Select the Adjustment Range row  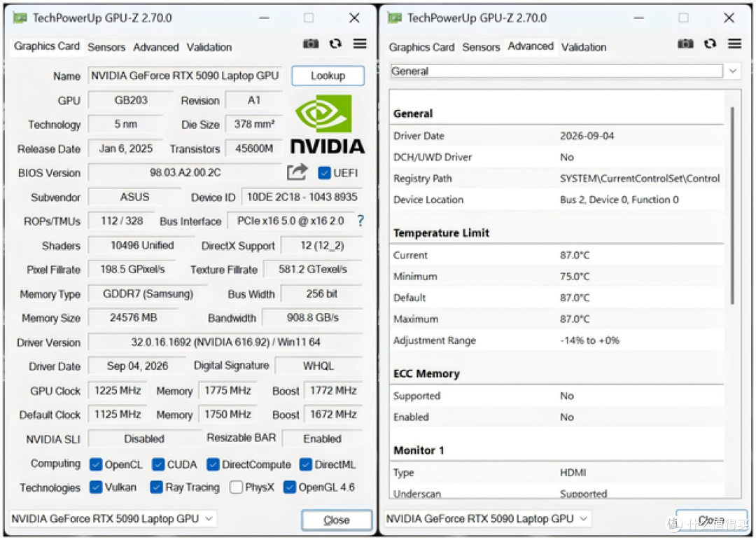(x=557, y=340)
